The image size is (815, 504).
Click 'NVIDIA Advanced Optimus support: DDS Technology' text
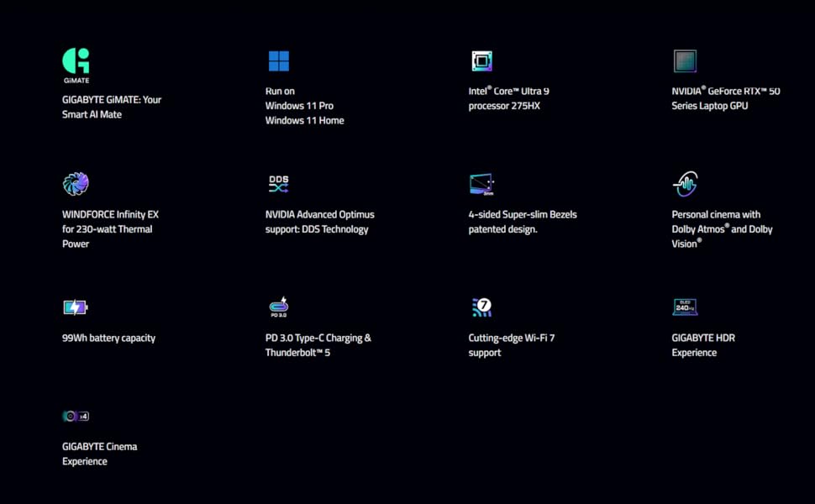(319, 222)
